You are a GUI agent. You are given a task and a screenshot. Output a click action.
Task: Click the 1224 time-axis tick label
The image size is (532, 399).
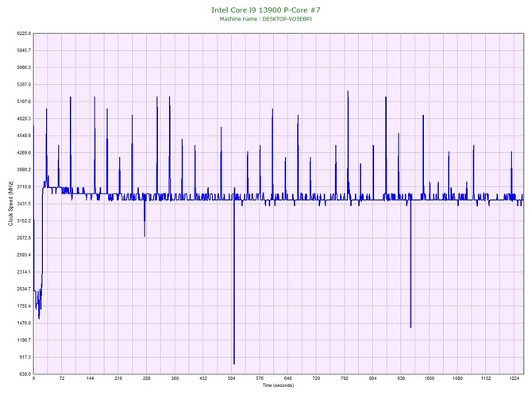[x=514, y=378]
